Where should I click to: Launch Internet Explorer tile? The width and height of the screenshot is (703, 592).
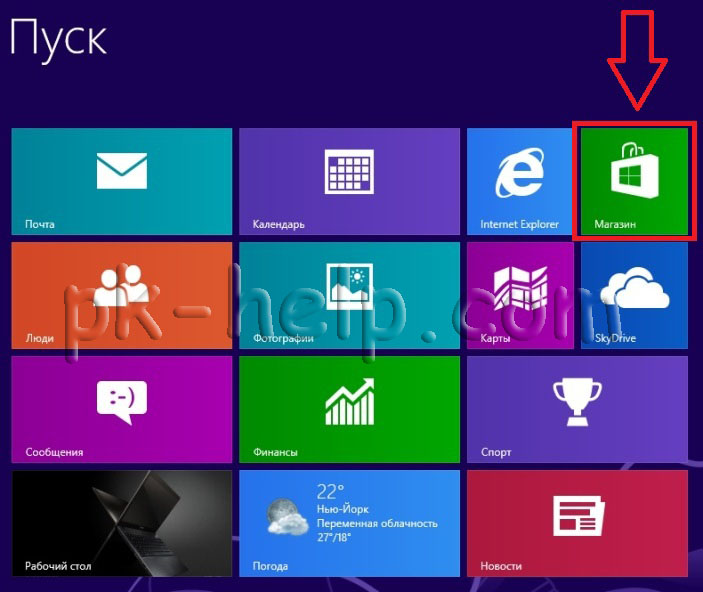pos(520,181)
